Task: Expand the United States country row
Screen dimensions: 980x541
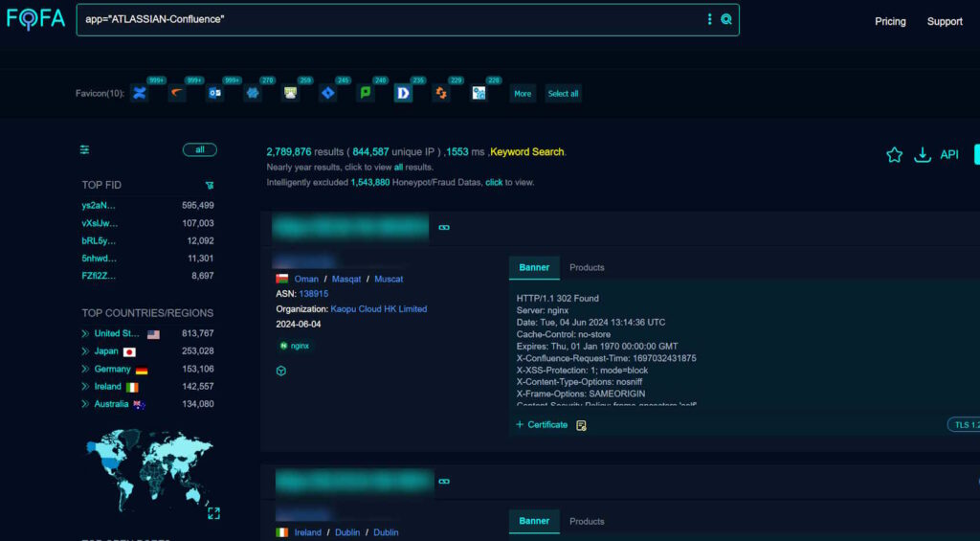Action: [x=85, y=333]
